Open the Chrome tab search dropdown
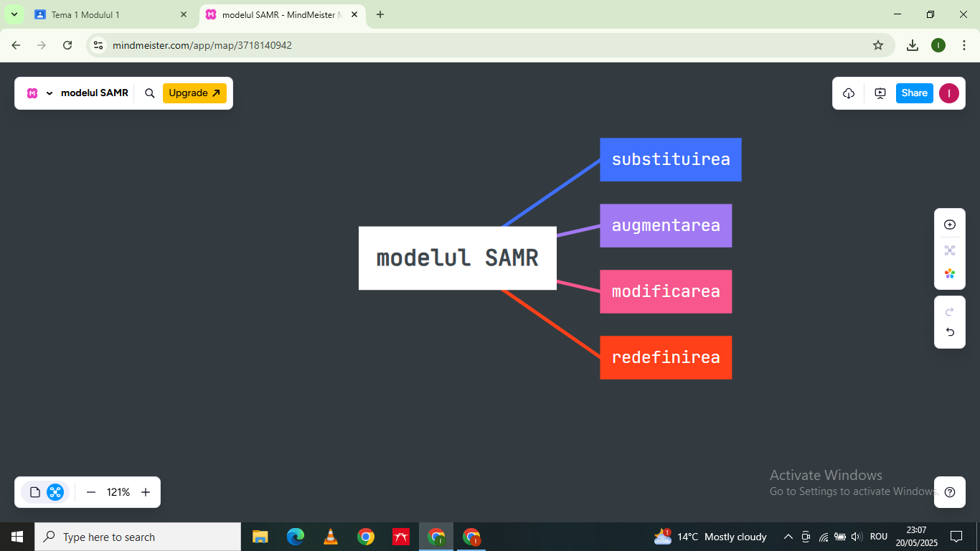Image resolution: width=980 pixels, height=551 pixels. [x=14, y=14]
